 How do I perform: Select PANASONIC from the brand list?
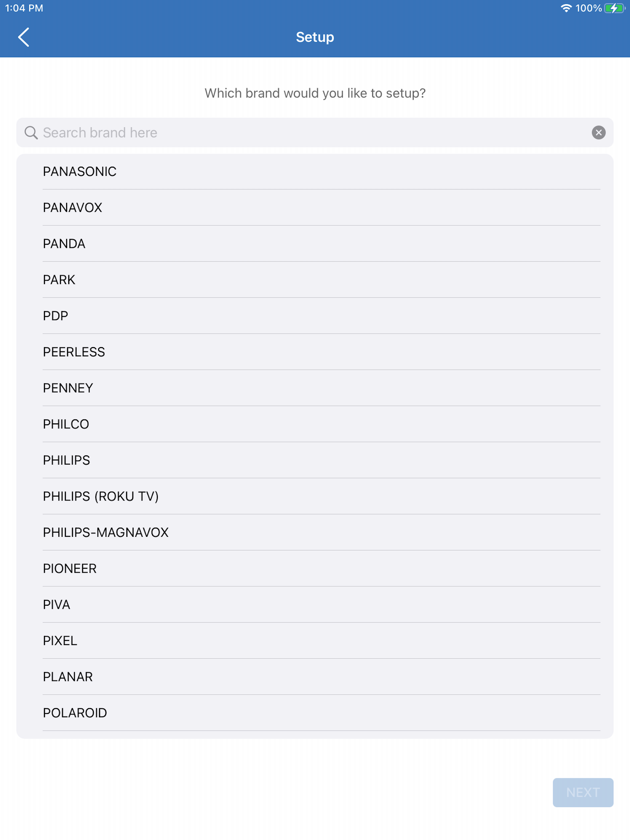(315, 172)
